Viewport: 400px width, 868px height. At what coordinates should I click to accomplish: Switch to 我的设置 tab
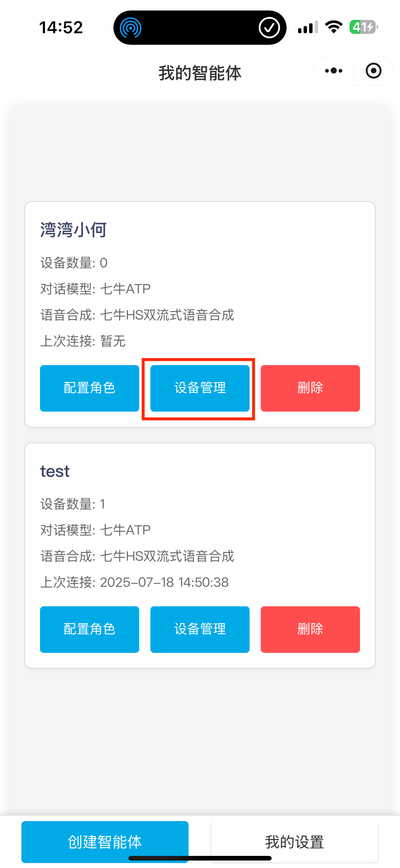294,841
